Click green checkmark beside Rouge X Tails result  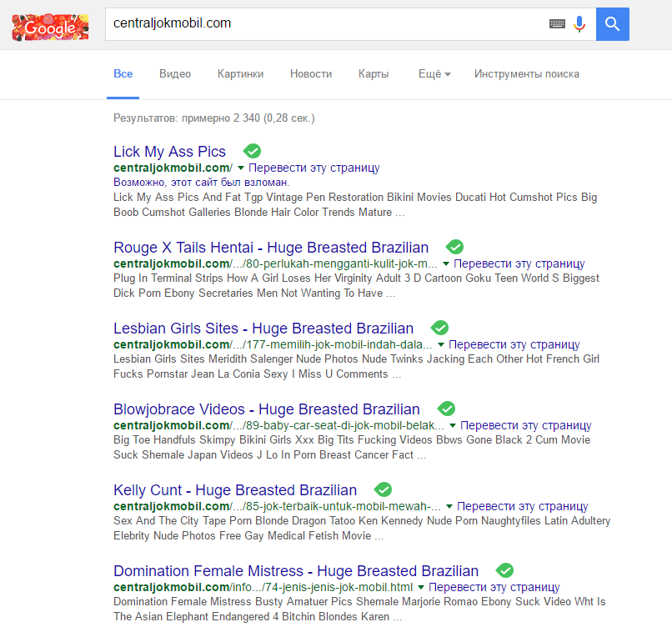tap(454, 247)
